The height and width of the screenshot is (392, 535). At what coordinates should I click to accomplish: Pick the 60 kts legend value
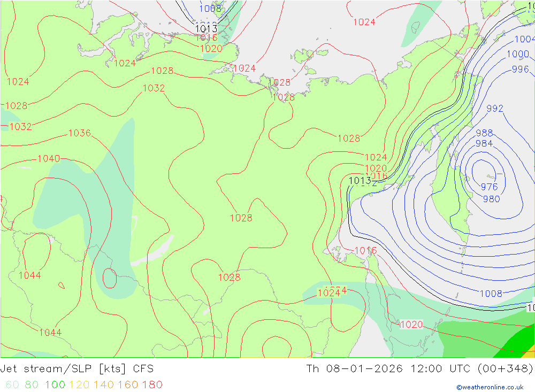[12, 385]
